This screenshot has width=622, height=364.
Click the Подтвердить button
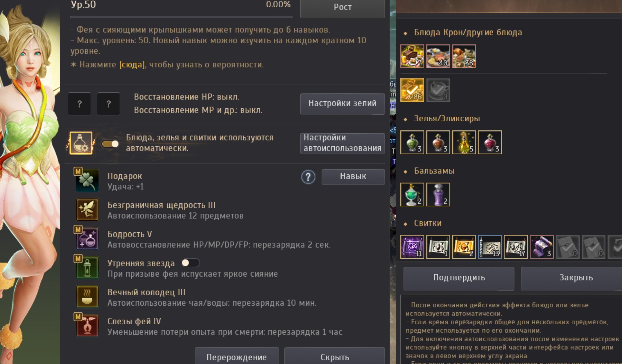point(459,278)
